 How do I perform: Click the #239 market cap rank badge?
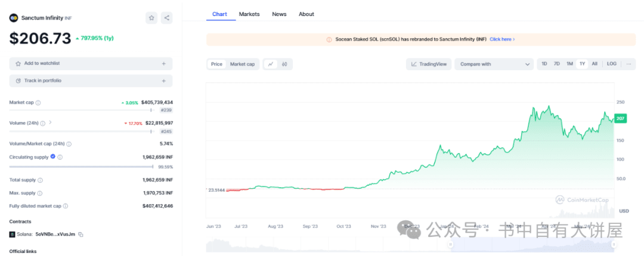click(x=166, y=110)
